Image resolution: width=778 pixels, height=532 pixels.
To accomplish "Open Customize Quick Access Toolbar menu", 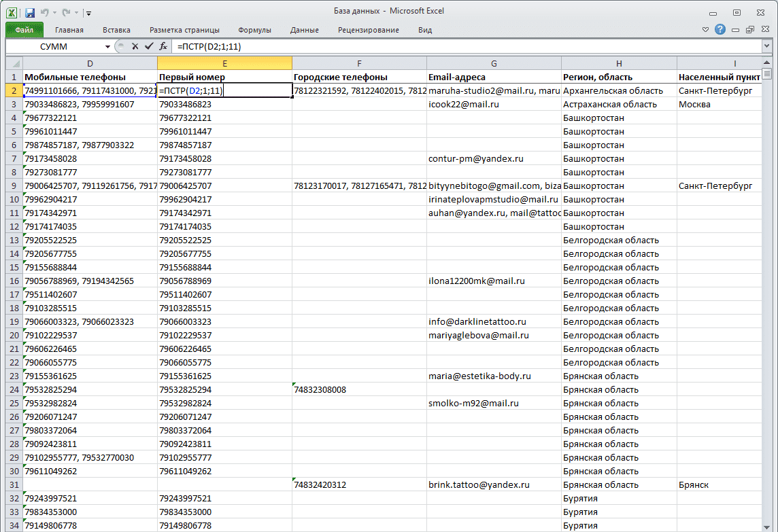I will 88,13.
